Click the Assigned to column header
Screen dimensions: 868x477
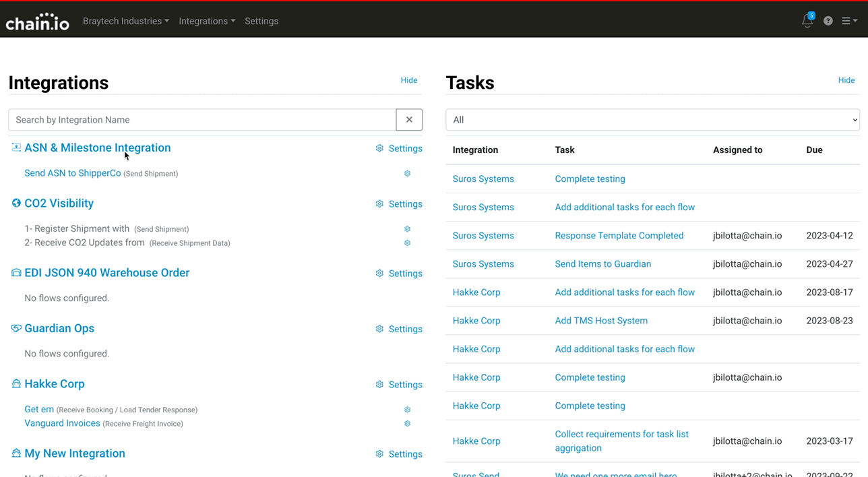pos(738,150)
